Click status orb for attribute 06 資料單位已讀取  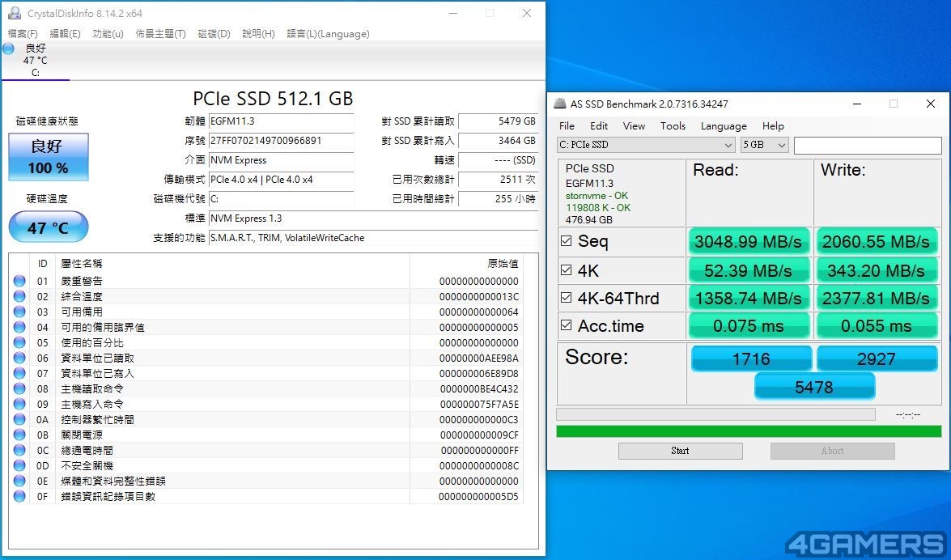tap(19, 358)
